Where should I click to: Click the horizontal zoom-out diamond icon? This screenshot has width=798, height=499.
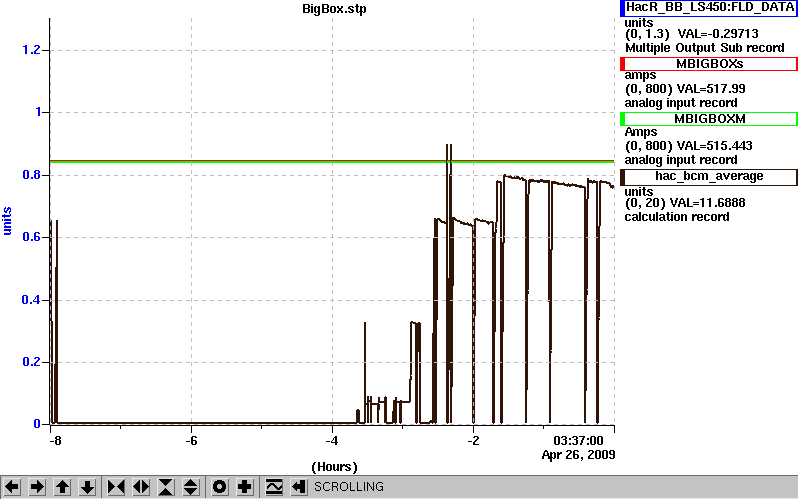141,487
